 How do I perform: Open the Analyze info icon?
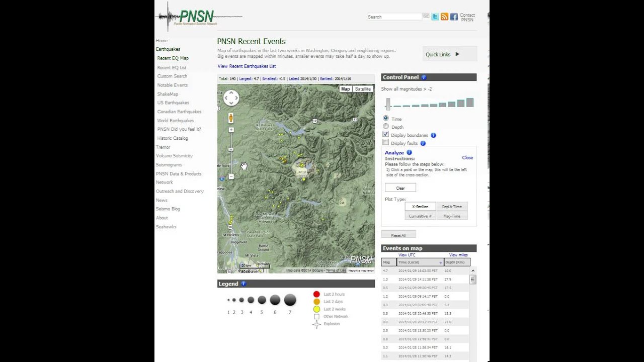409,152
